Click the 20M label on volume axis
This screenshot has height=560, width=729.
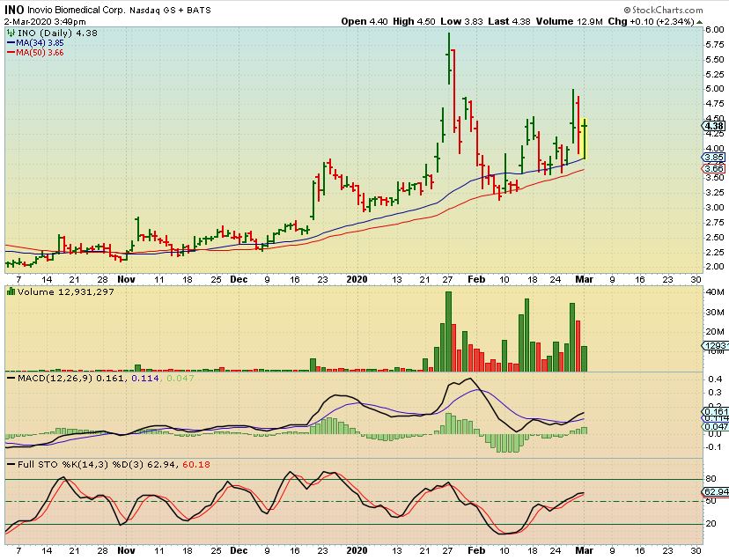[x=715, y=332]
